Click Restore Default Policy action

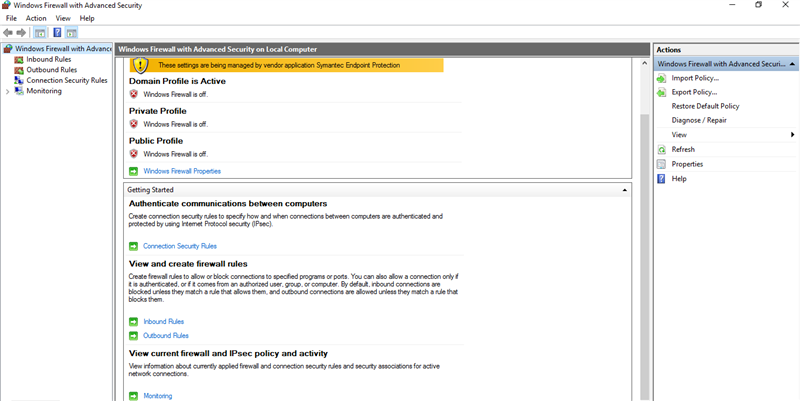[x=705, y=106]
